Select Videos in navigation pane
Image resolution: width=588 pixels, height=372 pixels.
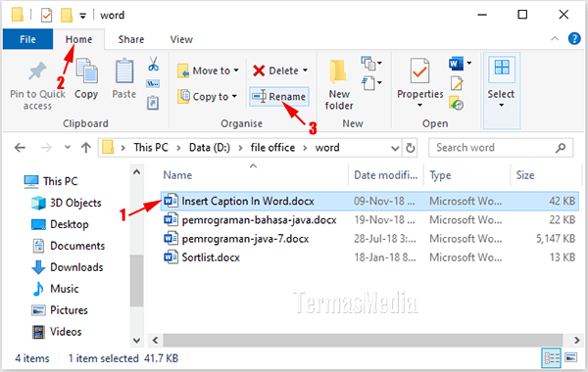57,332
